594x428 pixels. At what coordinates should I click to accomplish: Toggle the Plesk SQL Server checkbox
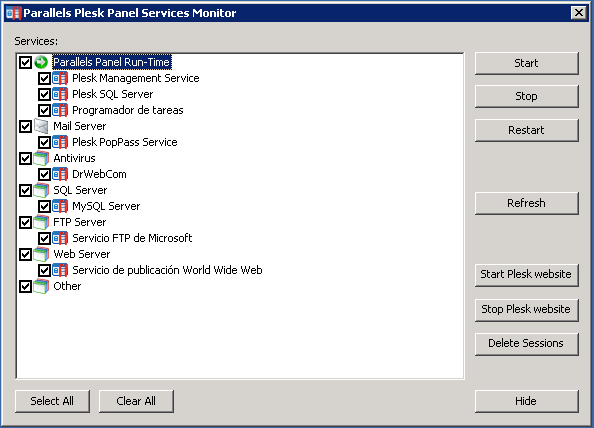point(44,94)
